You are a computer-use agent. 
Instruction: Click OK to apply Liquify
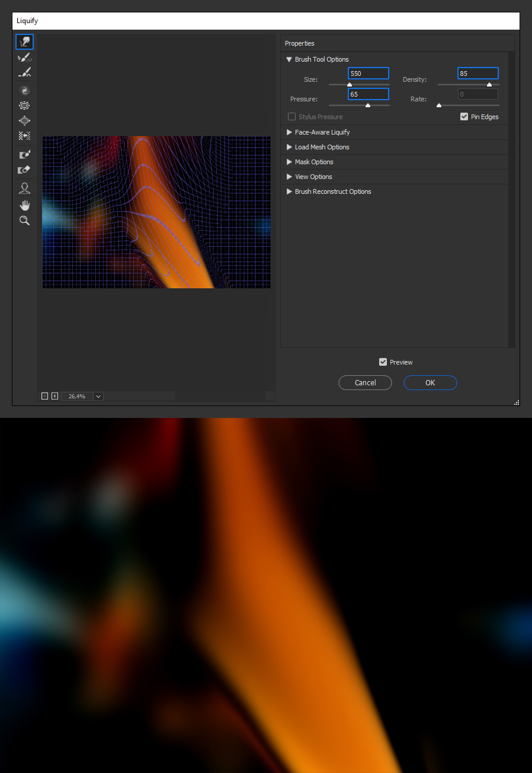(430, 383)
